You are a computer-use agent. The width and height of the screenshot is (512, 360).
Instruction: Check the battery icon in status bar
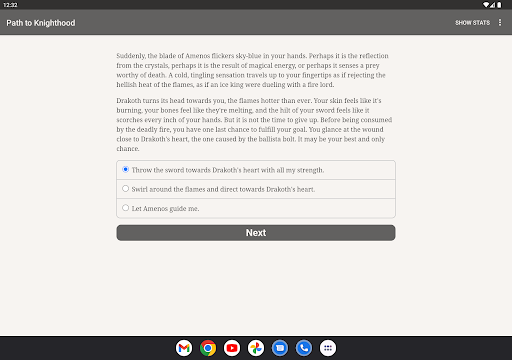pyautogui.click(x=499, y=5)
